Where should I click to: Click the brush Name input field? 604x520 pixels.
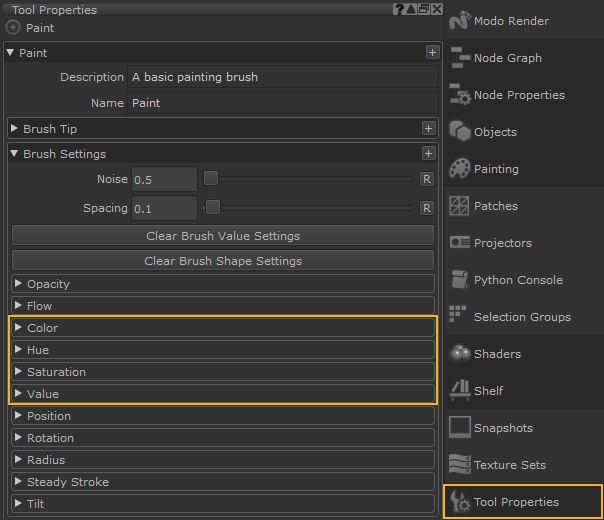coord(282,103)
